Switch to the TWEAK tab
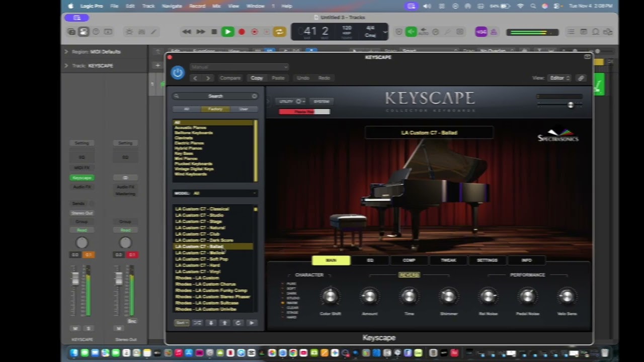The height and width of the screenshot is (362, 644). [x=448, y=260]
